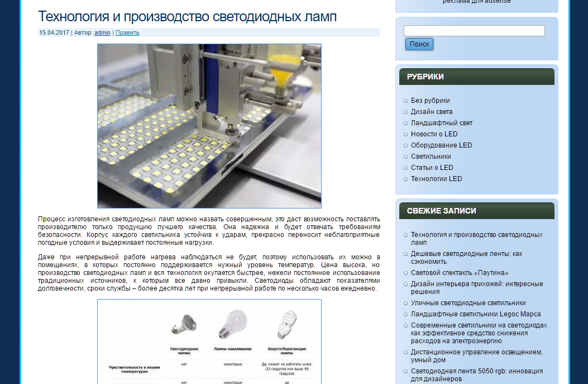This screenshot has width=588, height=384.
Task: Click the Править edit link
Action: tap(127, 32)
